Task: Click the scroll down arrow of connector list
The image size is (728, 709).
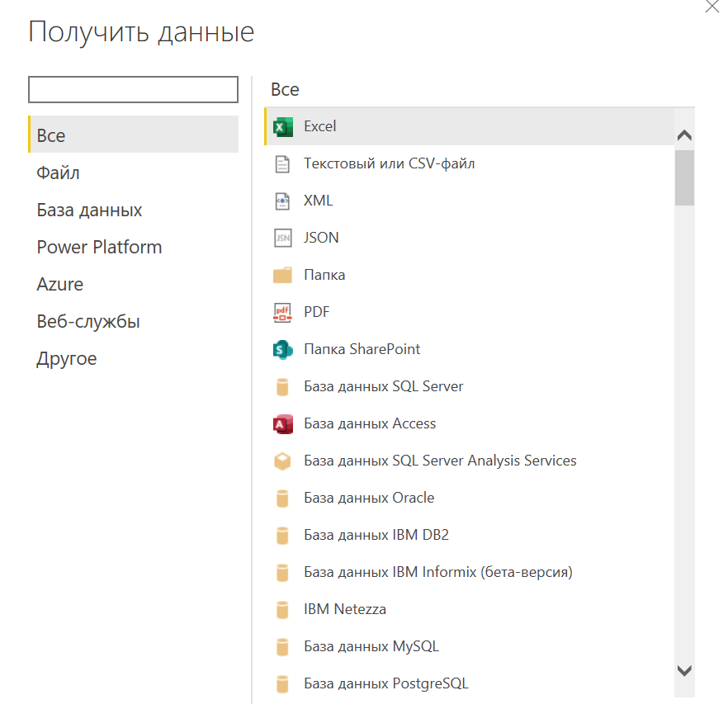Action: pyautogui.click(x=684, y=670)
